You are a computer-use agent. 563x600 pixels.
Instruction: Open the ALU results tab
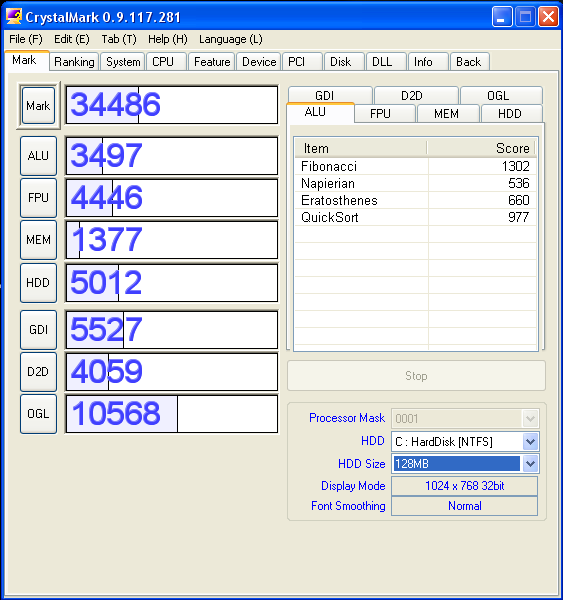[320, 112]
